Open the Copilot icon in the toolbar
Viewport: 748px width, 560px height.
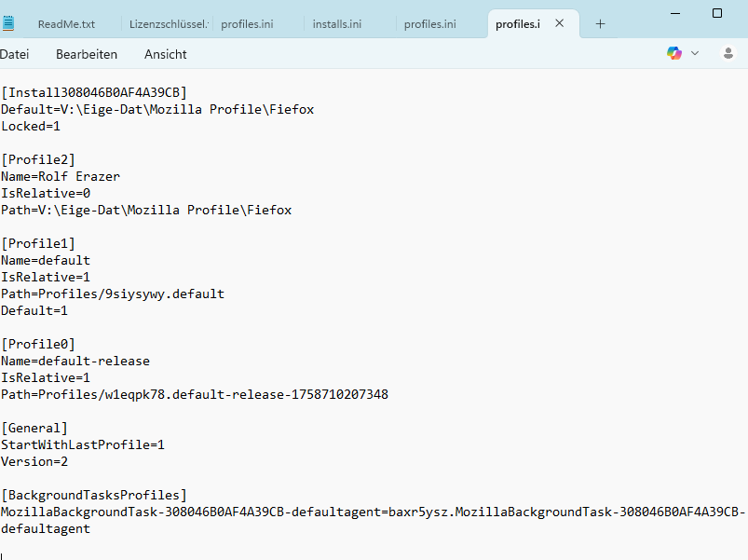pos(674,54)
